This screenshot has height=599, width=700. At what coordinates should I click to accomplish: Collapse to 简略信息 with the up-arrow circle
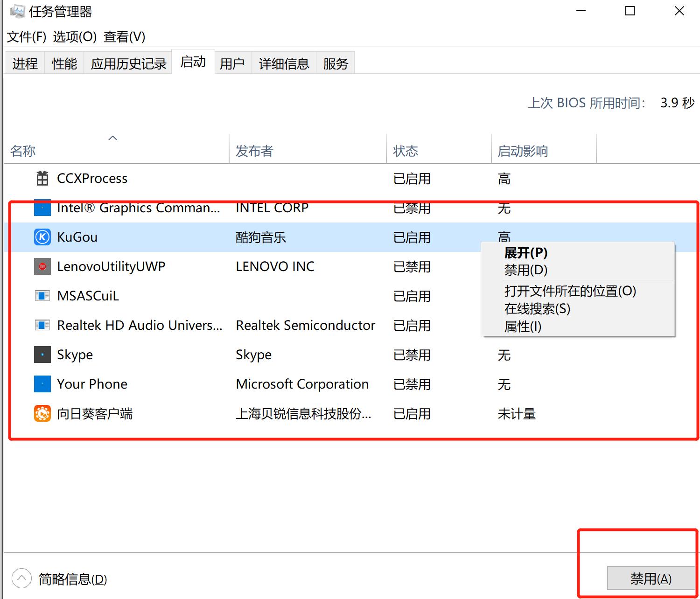click(21, 578)
